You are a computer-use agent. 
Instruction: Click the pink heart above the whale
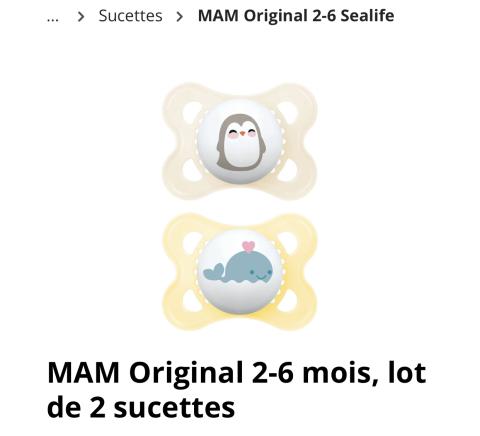(247, 246)
